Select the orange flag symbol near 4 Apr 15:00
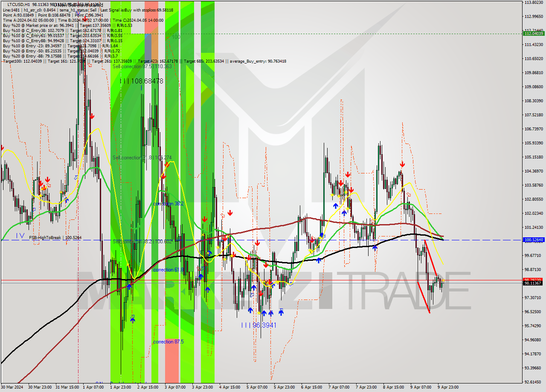The width and height of the screenshot is (546, 392). tap(222, 215)
